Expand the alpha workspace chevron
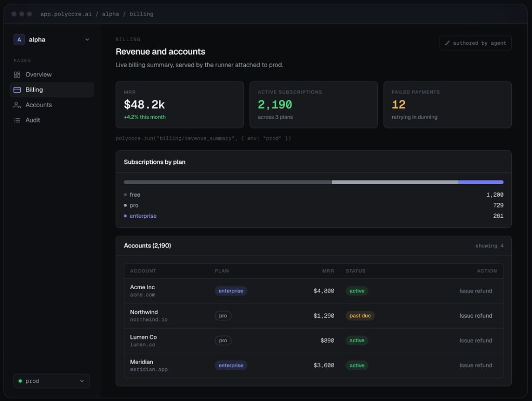The width and height of the screenshot is (532, 401). pos(87,40)
